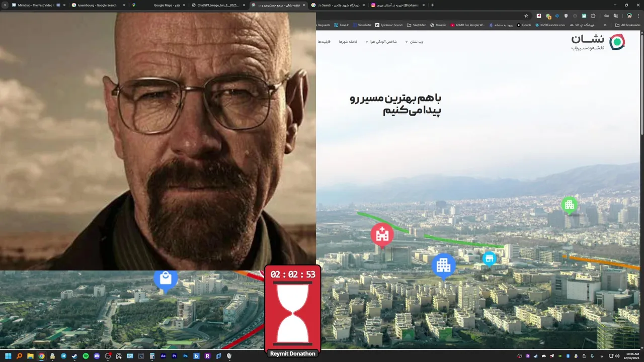
Task: Open the tab search dropdown arrow
Action: click(x=5, y=5)
